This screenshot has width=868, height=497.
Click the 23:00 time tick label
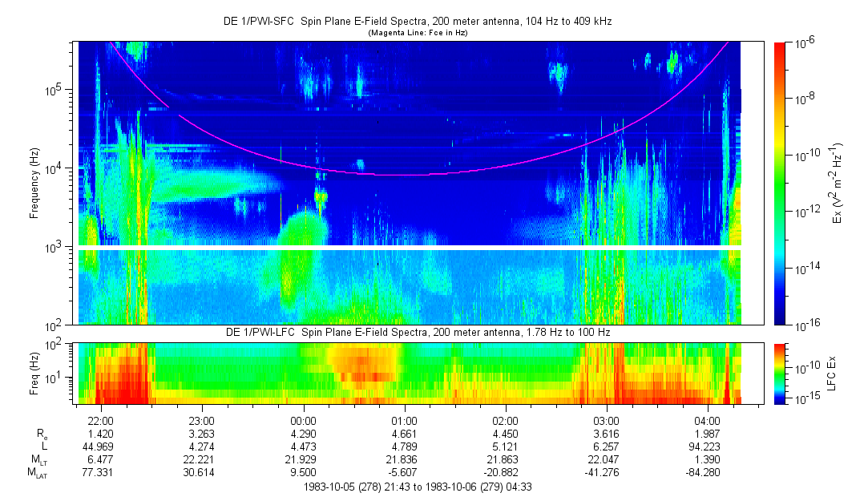click(x=202, y=421)
